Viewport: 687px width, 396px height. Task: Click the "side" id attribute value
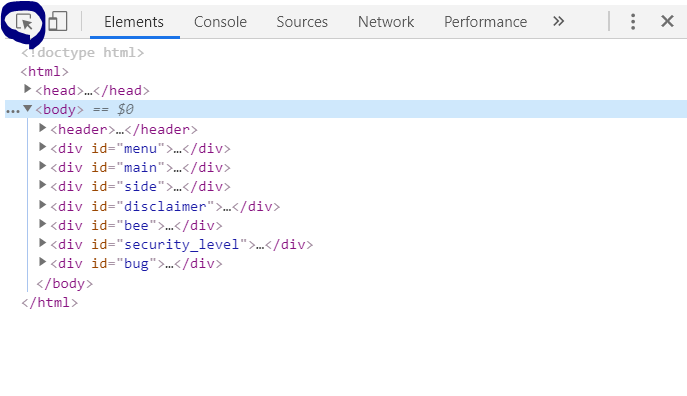tap(140, 187)
